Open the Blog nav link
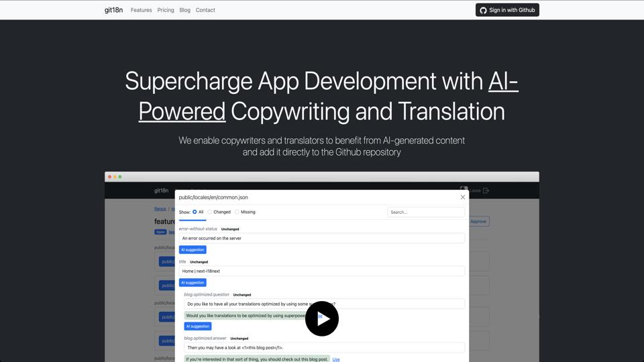This screenshot has width=644, height=362. (x=184, y=10)
